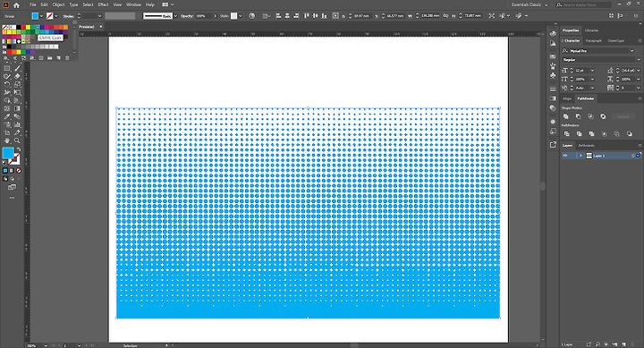Screen dimensions: 644x348
Task: Open the Symbols panel dock icon
Action: [553, 75]
